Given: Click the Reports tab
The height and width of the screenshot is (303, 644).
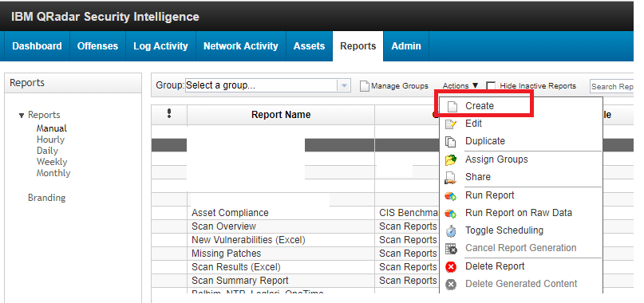Looking at the screenshot, I should pos(358,46).
